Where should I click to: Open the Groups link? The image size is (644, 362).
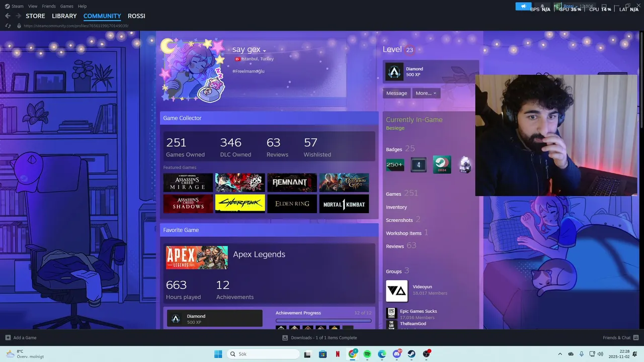393,271
